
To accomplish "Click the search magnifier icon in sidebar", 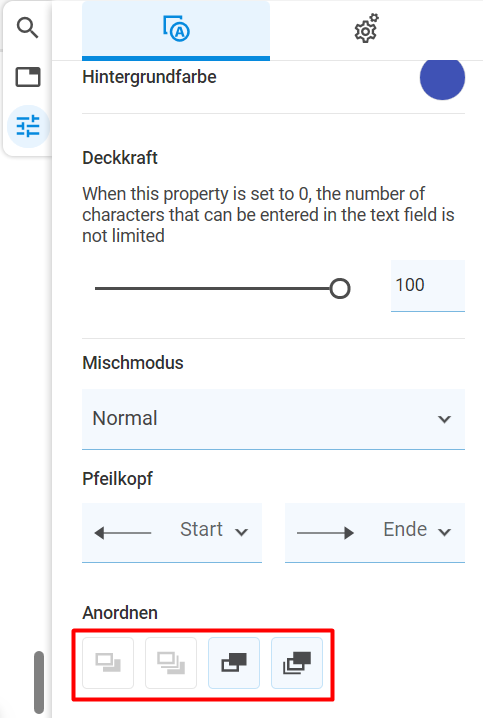I will click(x=27, y=28).
